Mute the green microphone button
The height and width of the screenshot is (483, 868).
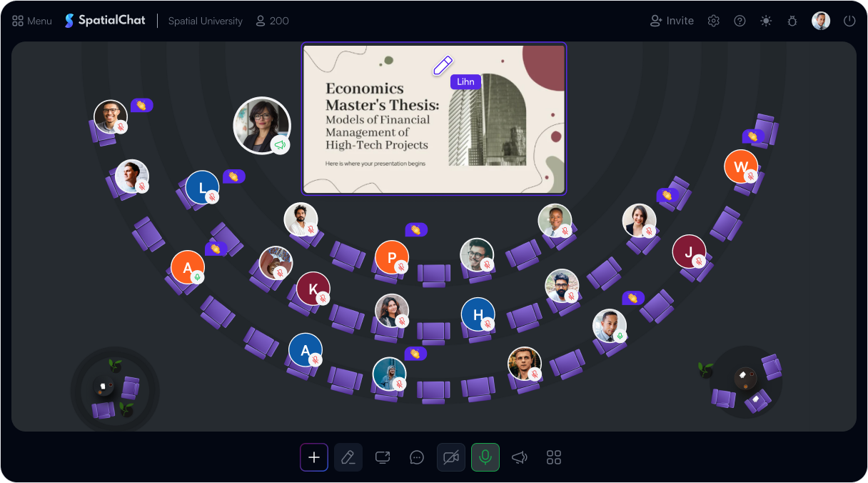click(x=485, y=457)
